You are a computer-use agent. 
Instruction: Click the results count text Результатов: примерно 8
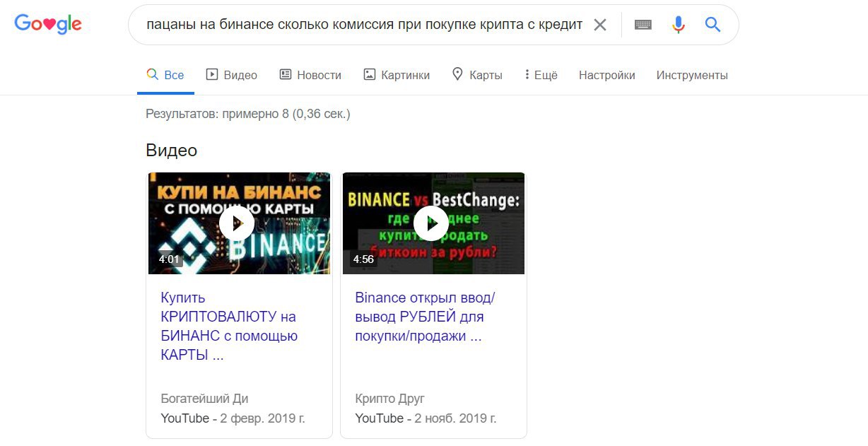[248, 113]
